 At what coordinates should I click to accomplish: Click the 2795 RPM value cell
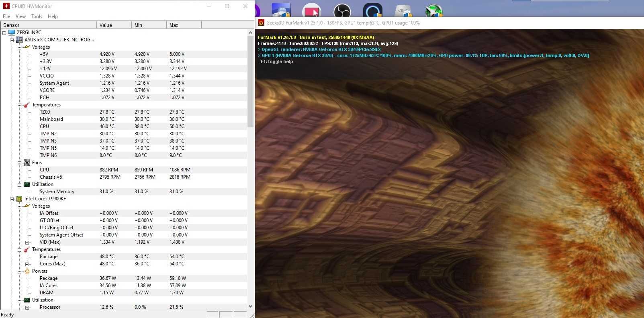pos(110,177)
